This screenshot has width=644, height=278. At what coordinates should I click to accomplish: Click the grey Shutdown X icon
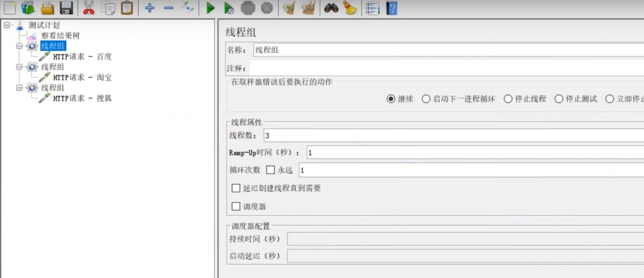coord(267,8)
